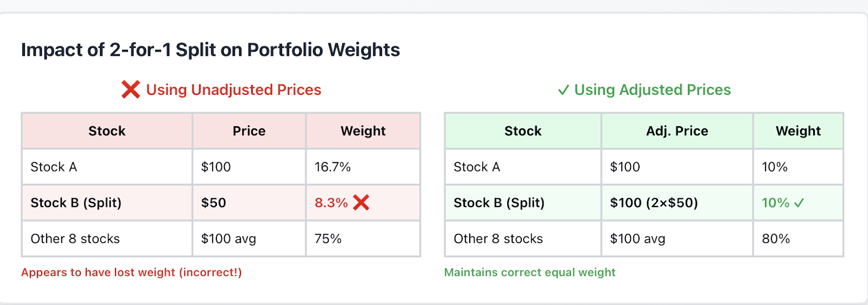Click the Adj. Price column header
868x305 pixels.
click(x=677, y=131)
